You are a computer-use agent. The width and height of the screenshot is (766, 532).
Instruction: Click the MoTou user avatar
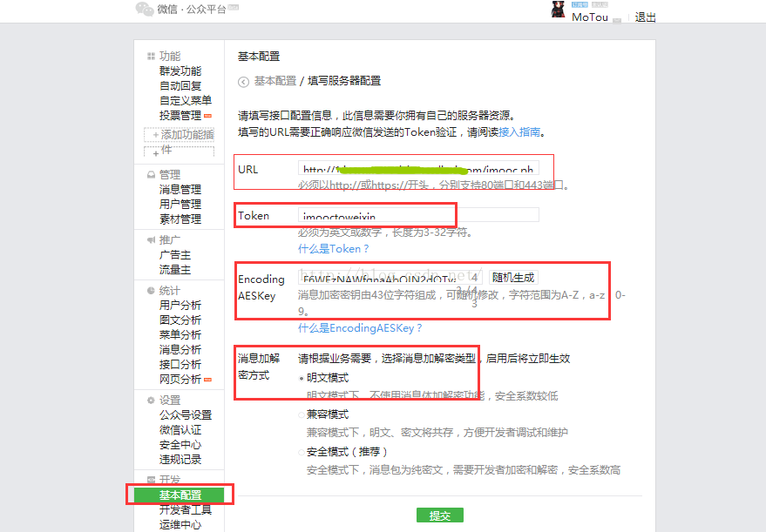pyautogui.click(x=559, y=10)
